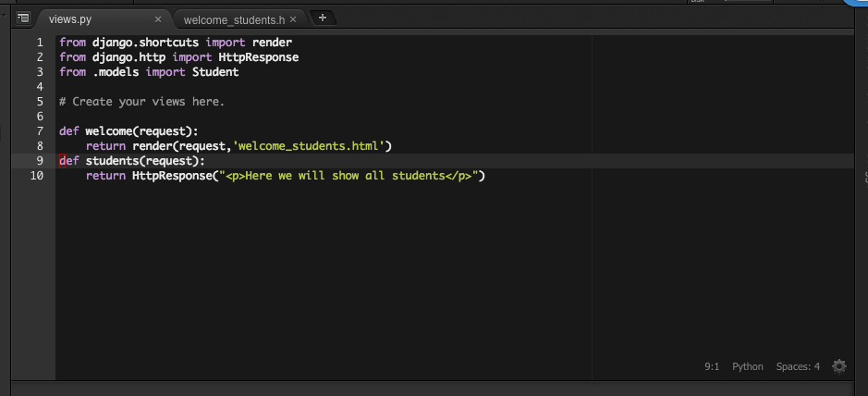Place cursor on the HttpResponse return statement
Screen dimensions: 868x396
285,176
